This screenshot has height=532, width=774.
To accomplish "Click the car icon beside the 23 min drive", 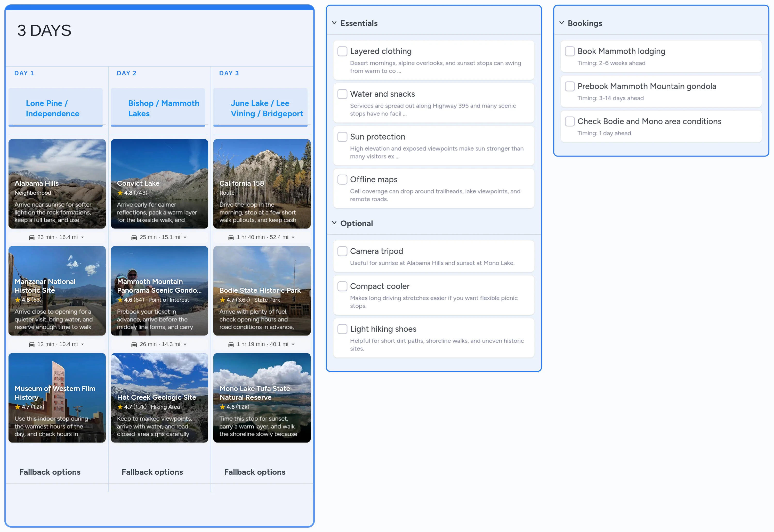I will (32, 237).
